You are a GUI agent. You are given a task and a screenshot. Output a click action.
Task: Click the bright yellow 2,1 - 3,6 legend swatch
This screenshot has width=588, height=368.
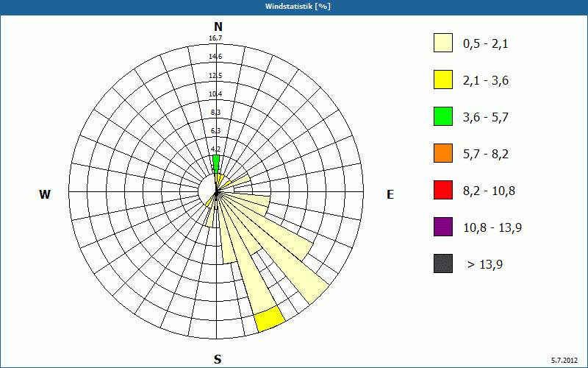(x=443, y=79)
